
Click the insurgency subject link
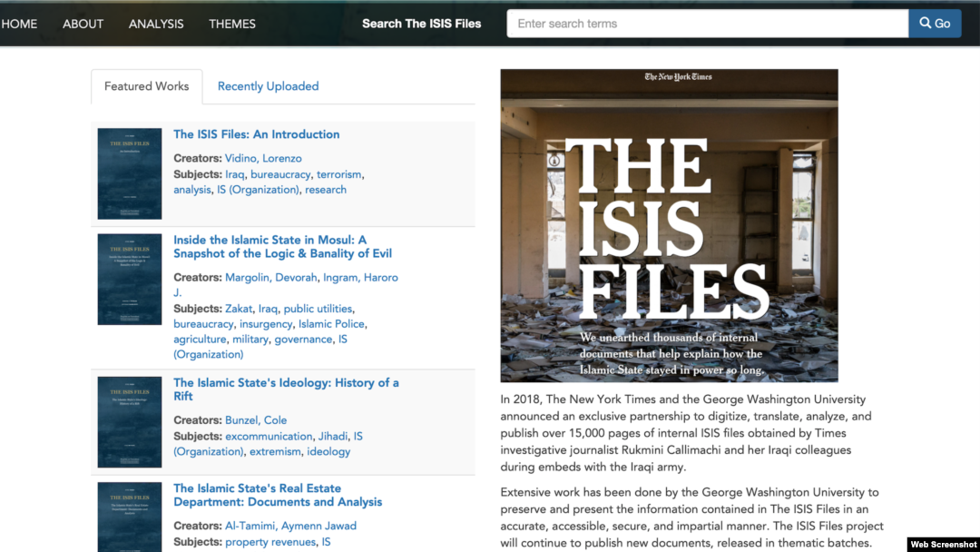[266, 324]
